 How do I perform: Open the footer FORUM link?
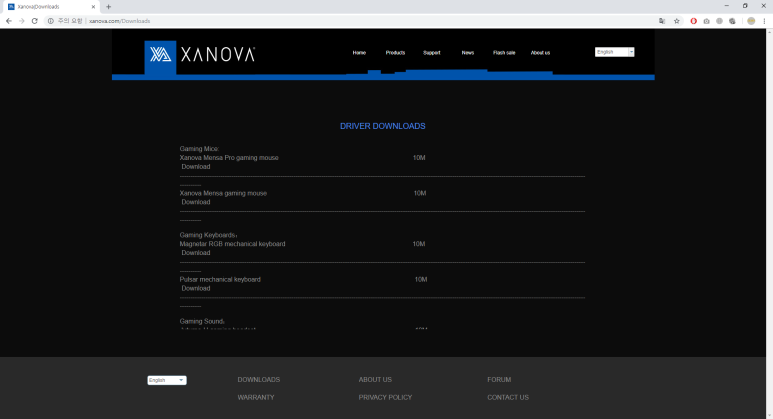click(x=499, y=380)
